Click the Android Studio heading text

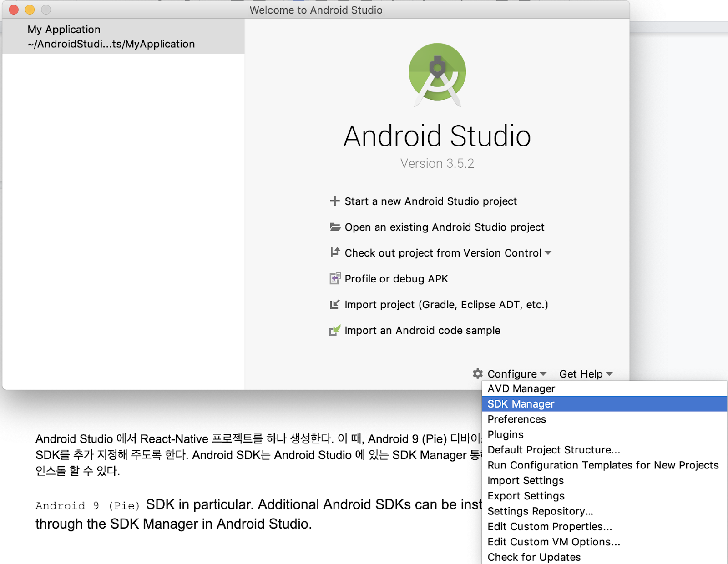click(437, 136)
